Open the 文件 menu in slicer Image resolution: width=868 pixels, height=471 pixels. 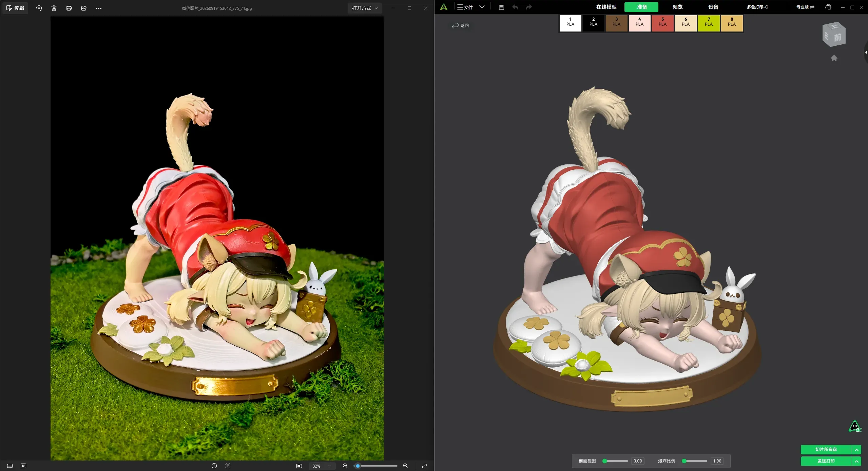pos(465,7)
